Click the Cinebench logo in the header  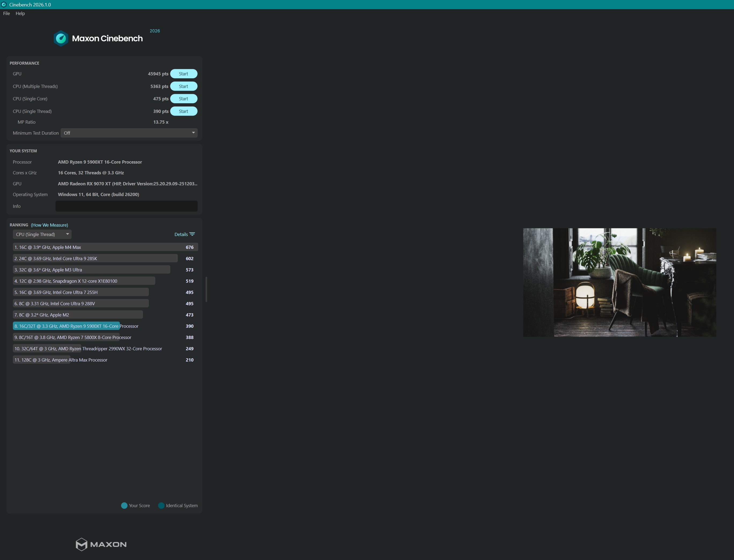[61, 38]
